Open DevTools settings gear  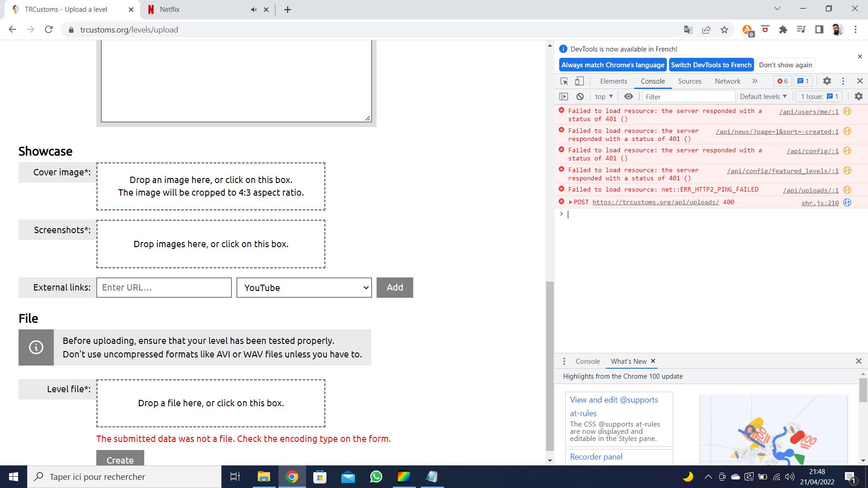click(x=827, y=81)
